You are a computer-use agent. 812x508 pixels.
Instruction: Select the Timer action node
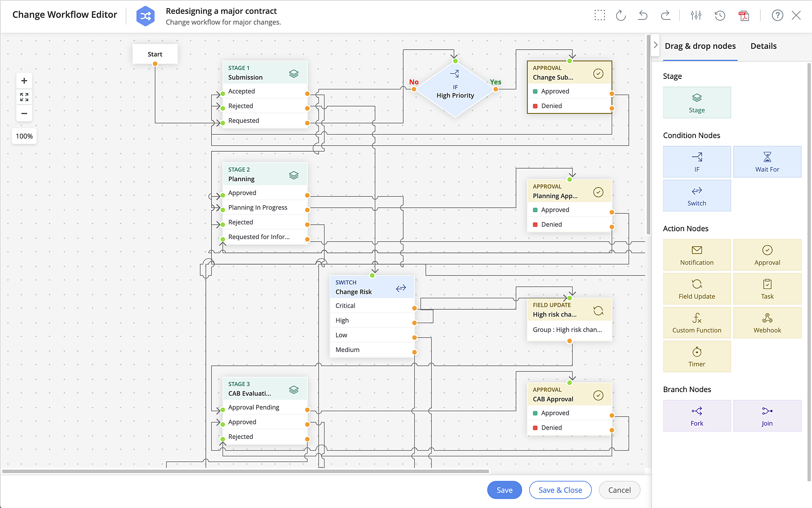696,356
